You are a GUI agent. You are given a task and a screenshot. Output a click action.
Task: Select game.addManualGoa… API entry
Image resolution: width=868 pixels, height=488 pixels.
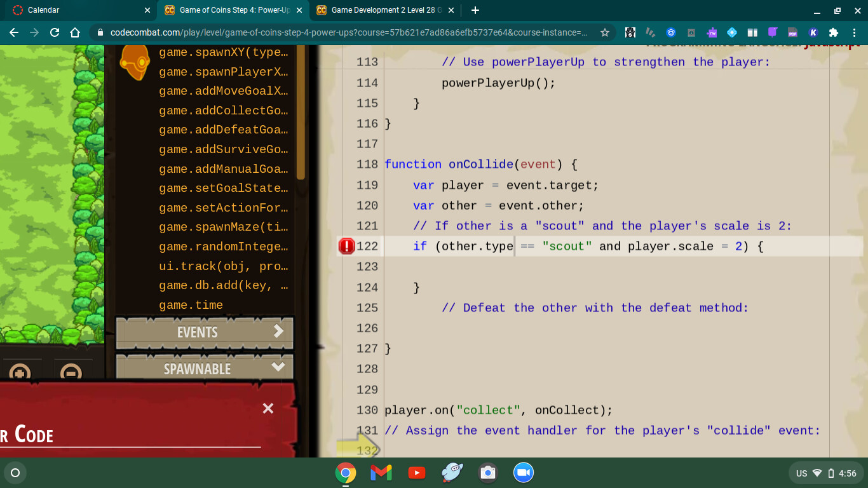[x=224, y=169]
